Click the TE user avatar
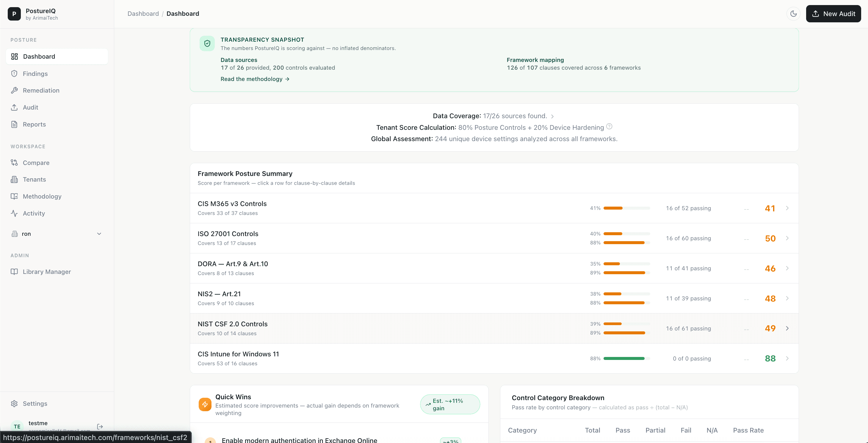This screenshot has width=868, height=443. 17,427
